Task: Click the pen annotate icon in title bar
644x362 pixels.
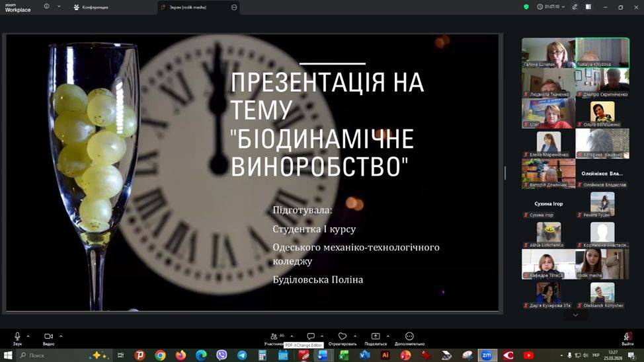Action: [x=574, y=7]
